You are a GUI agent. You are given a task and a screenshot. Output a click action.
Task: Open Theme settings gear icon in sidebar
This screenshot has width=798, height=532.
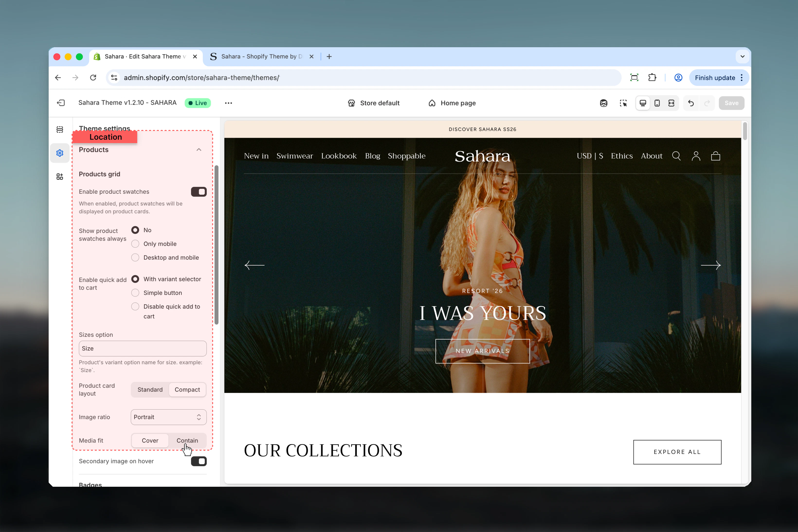pos(60,153)
